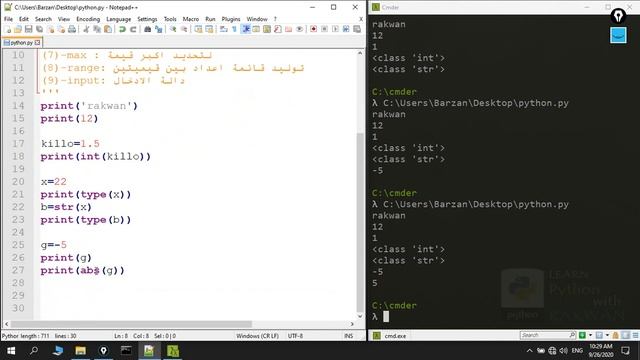Expand the New Console dropdown arrow
This screenshot has height=360, width=640.
tap(590, 335)
